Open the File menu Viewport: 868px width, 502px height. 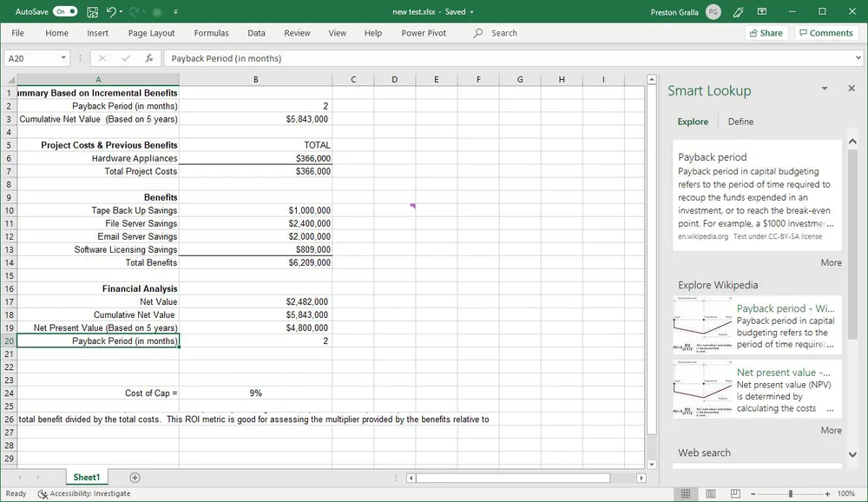pyautogui.click(x=17, y=33)
